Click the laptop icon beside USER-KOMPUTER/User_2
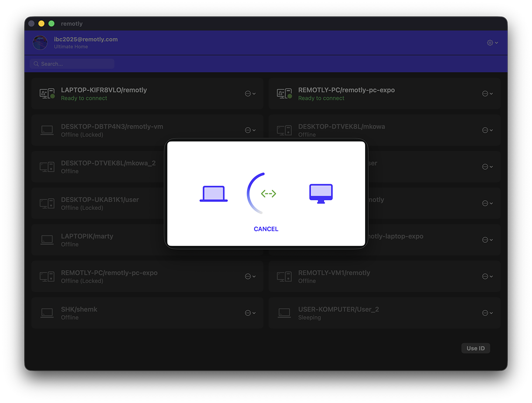 pos(284,313)
